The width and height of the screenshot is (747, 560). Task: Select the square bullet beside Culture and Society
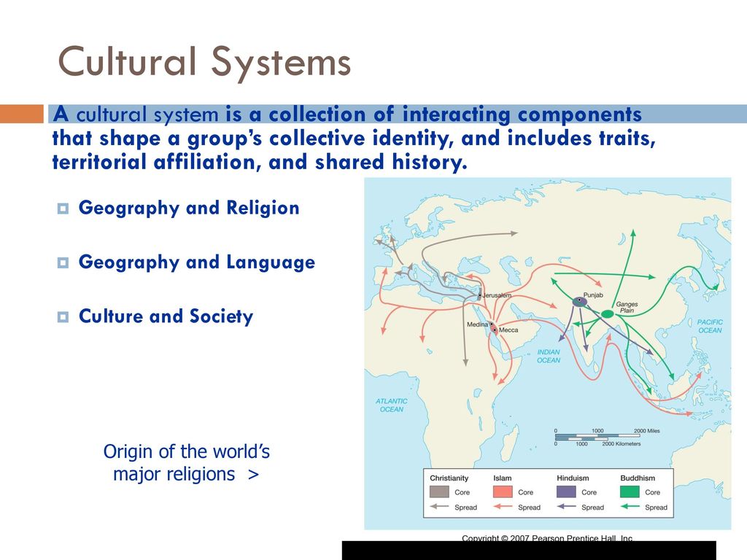[x=63, y=317]
